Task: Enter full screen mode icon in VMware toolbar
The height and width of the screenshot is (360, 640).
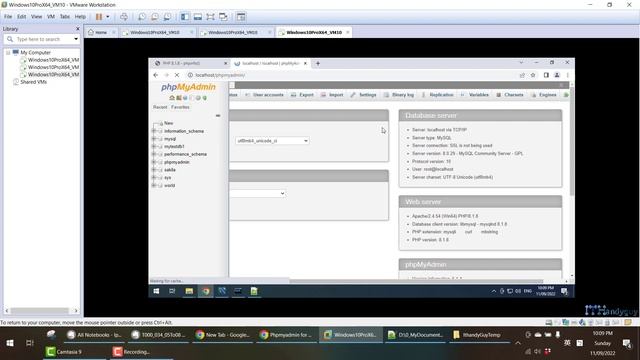Action: [x=210, y=17]
